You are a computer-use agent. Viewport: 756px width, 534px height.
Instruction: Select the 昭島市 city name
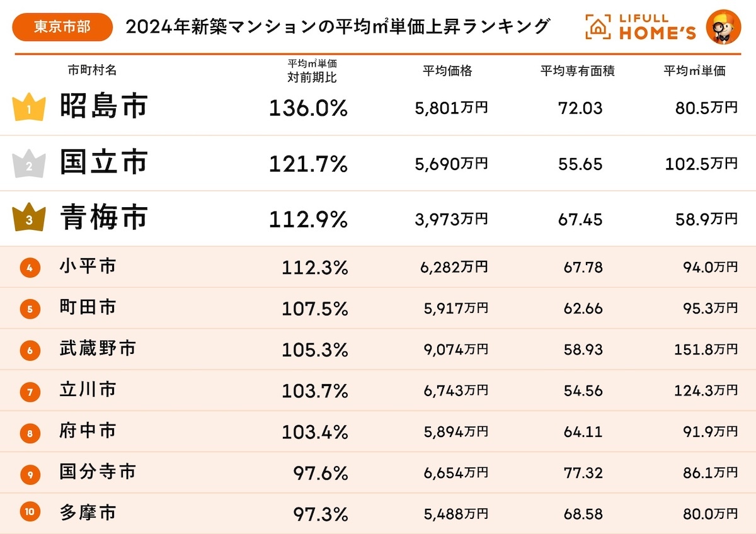[104, 106]
